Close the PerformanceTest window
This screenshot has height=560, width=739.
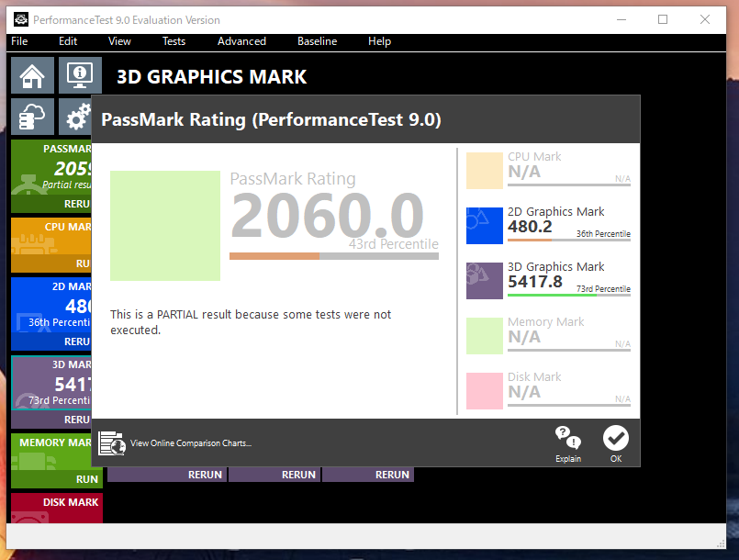click(705, 19)
